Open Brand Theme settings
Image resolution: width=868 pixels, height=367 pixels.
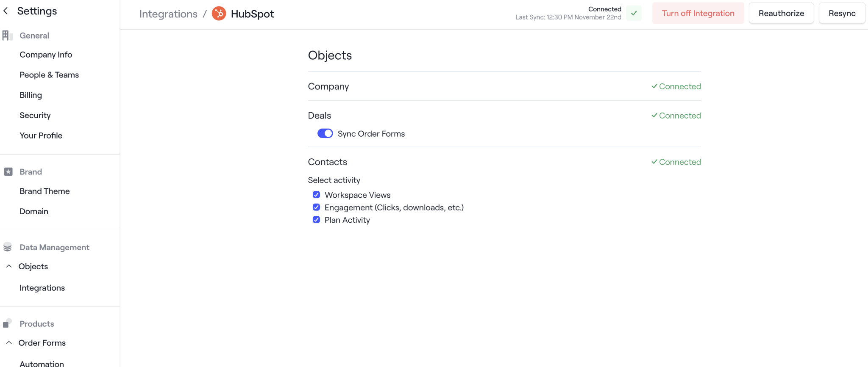click(45, 191)
